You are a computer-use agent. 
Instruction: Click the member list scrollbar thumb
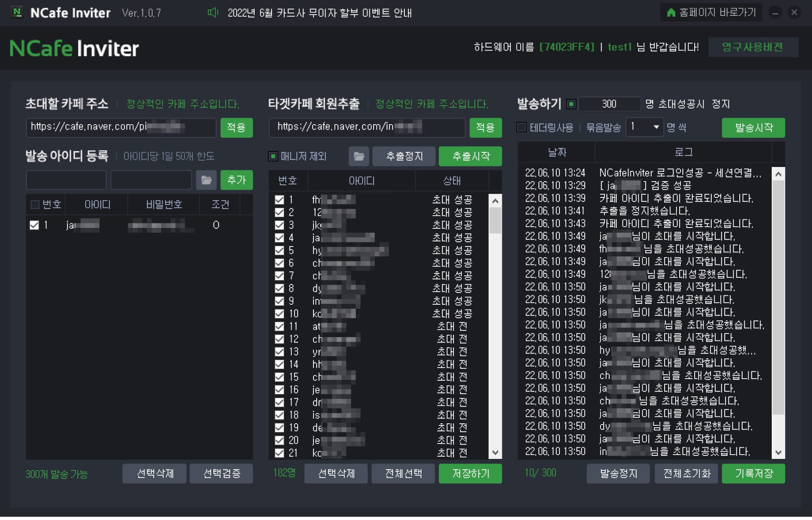click(495, 221)
